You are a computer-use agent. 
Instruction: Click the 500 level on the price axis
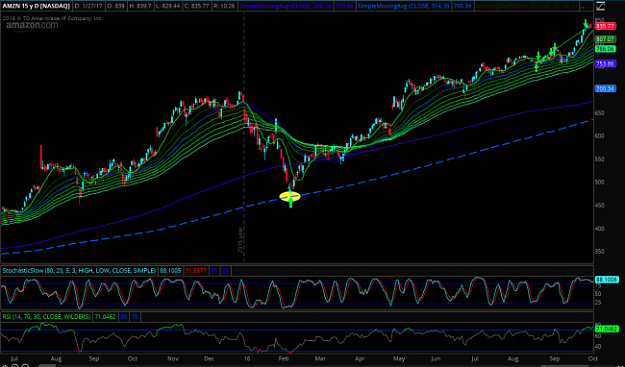click(599, 182)
